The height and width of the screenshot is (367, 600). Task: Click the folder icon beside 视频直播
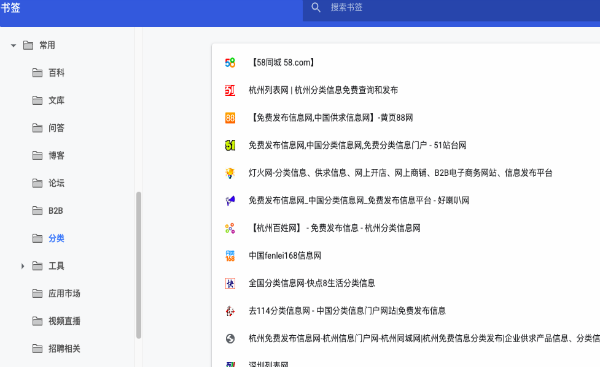pos(37,321)
